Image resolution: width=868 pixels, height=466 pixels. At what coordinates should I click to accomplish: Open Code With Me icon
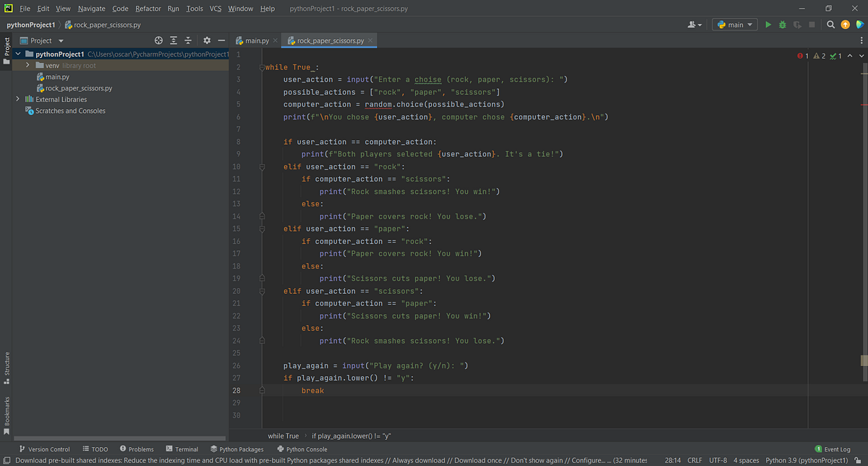(x=861, y=24)
